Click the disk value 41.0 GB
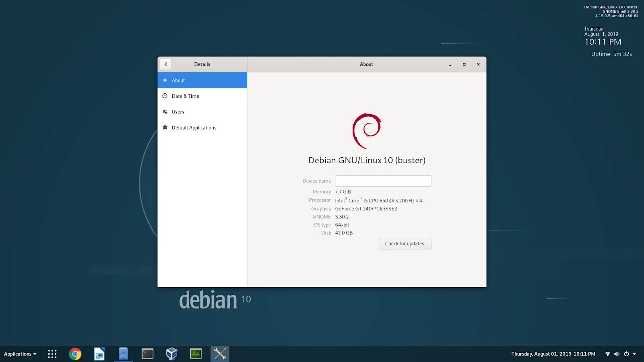Screen dimensions: 644x362 point(344,233)
